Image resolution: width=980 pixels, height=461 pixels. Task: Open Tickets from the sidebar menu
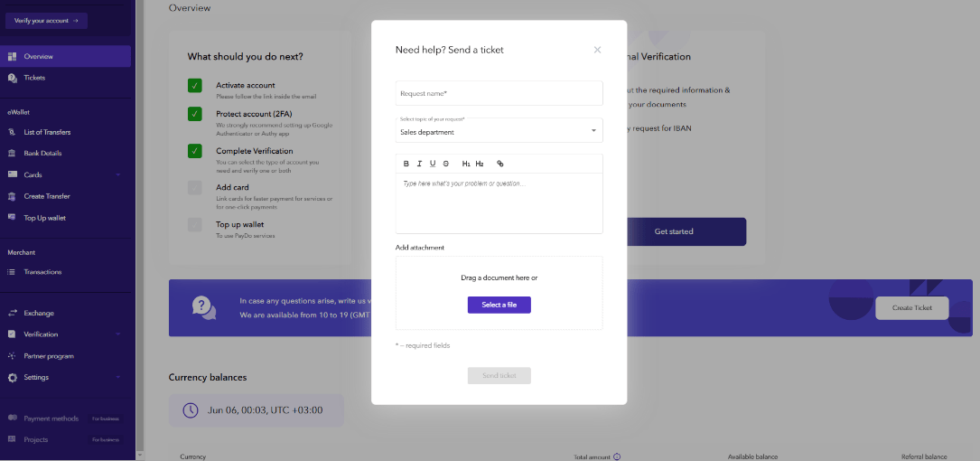[34, 78]
